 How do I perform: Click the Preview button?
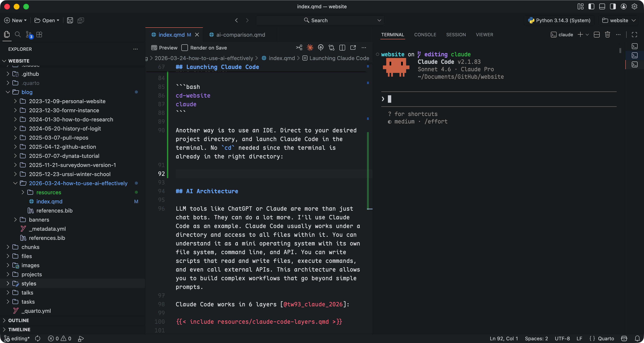(165, 48)
